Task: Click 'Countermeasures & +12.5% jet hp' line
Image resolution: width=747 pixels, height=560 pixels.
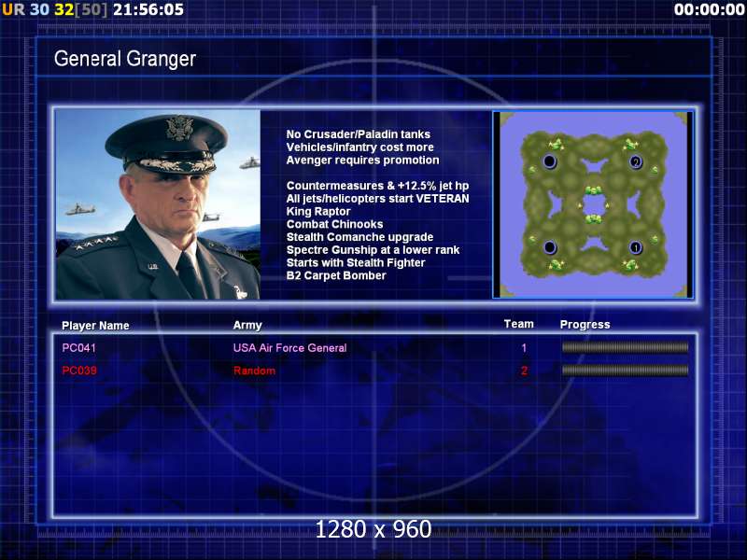Action: 378,186
